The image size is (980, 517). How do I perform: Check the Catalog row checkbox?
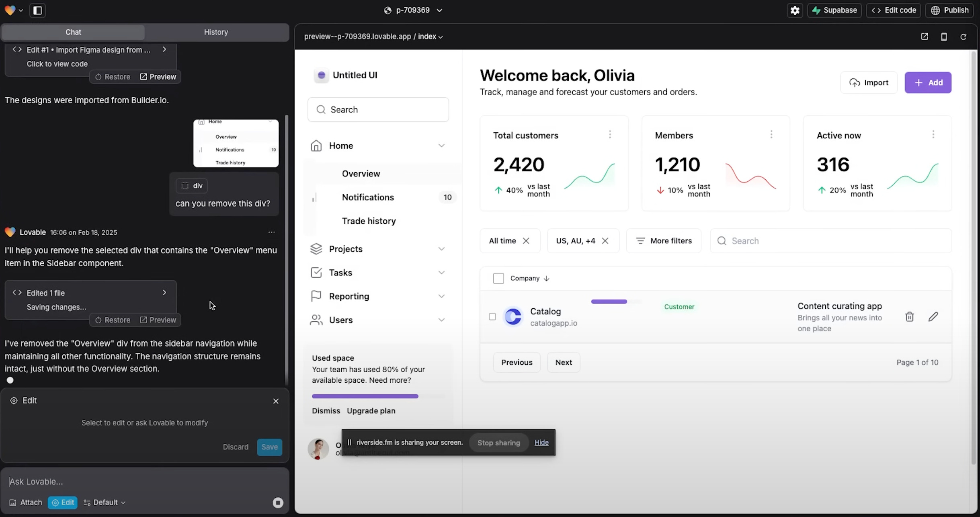[x=492, y=317]
